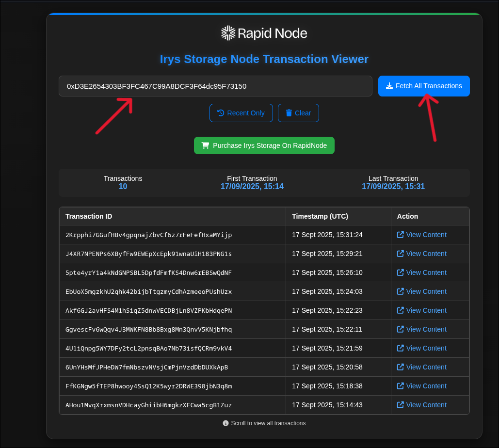Screen dimensions: 499x448
Task: View Content text for transaction GgvescFv6wQq...
Action: [x=426, y=329]
